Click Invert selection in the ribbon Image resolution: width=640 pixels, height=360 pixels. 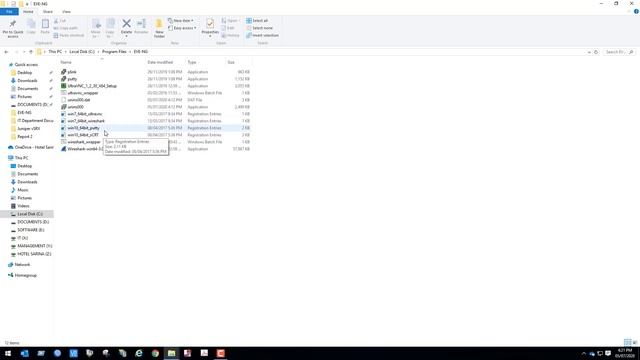[x=262, y=36]
